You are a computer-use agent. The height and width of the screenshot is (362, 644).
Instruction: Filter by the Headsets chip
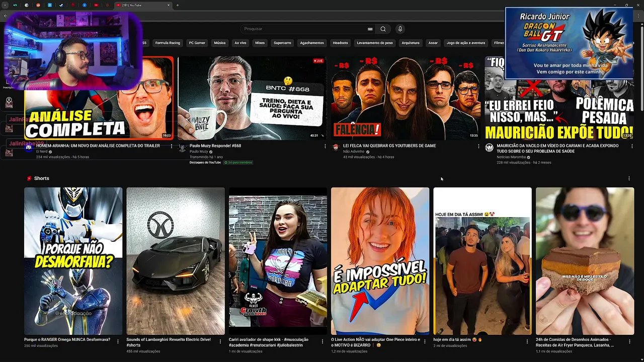coord(341,43)
